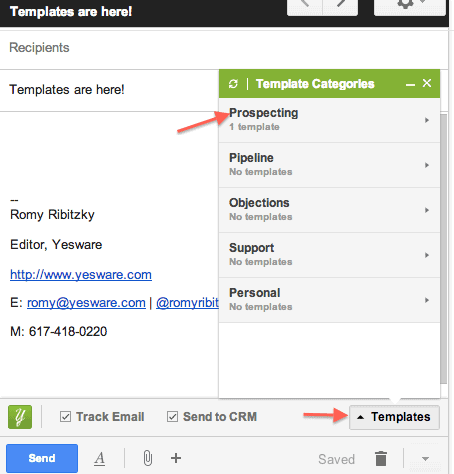Expand the Pipeline category arrow
Viewport: 454px width, 474px height.
[x=427, y=165]
